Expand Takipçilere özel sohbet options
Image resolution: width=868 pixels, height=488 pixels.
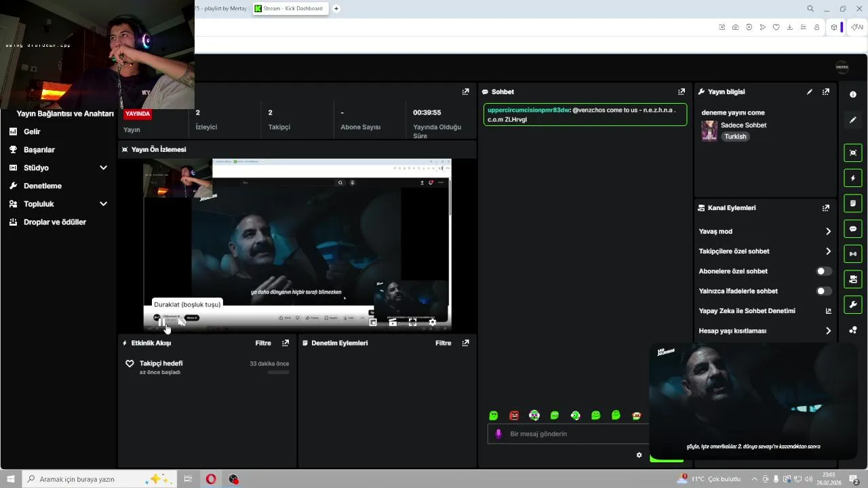pyautogui.click(x=828, y=251)
